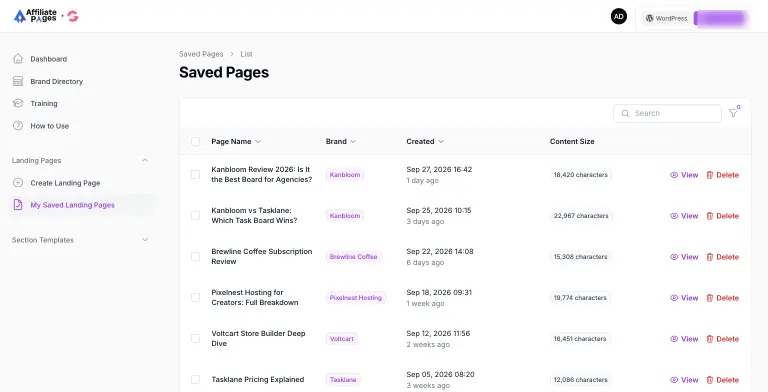The height and width of the screenshot is (392, 768).
Task: View the Pixelnest Hosting page
Action: (x=684, y=297)
